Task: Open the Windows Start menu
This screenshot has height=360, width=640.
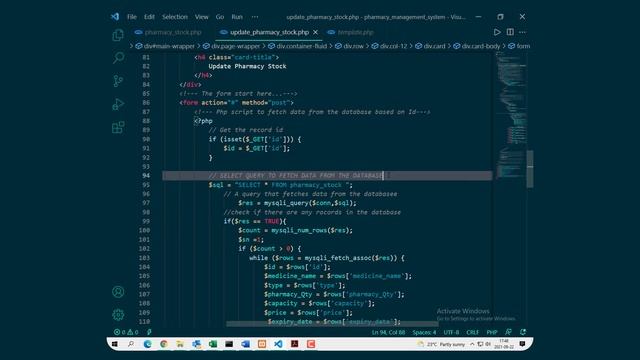Action: (115, 344)
